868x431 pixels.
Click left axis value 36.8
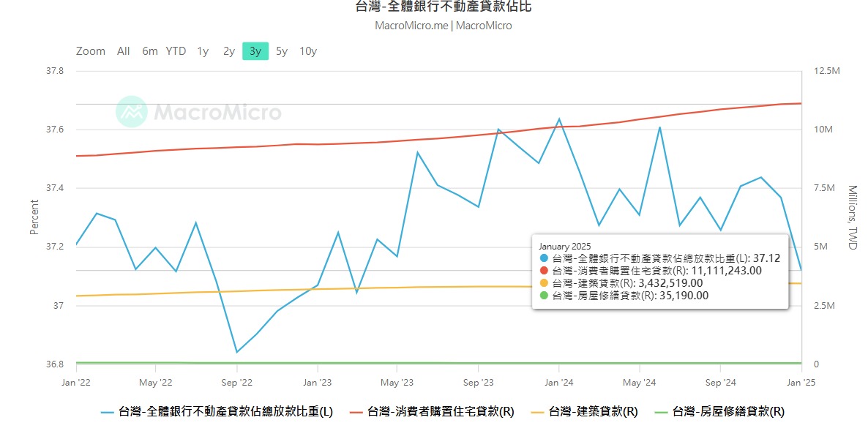pos(54,364)
